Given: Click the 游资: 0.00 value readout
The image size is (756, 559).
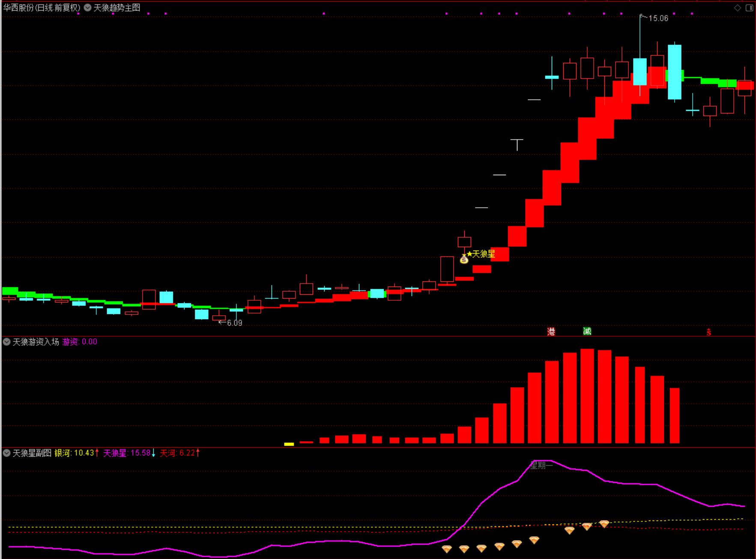Looking at the screenshot, I should click(x=80, y=342).
